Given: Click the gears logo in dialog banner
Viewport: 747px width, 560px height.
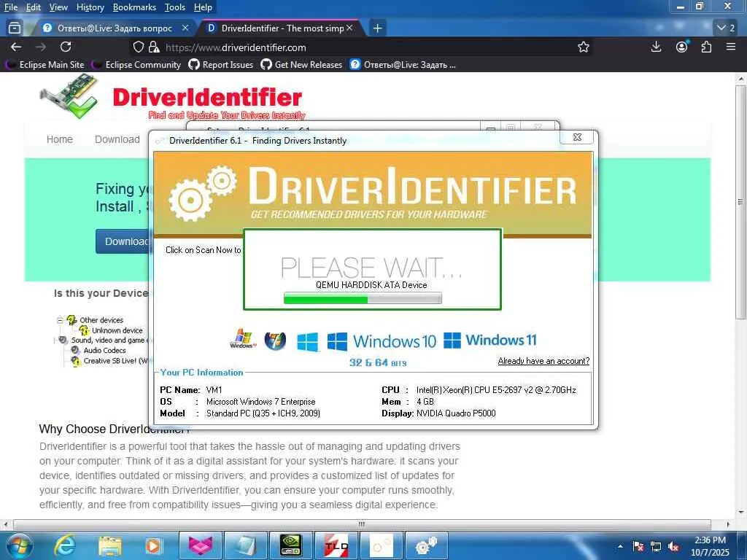Looking at the screenshot, I should (x=203, y=192).
